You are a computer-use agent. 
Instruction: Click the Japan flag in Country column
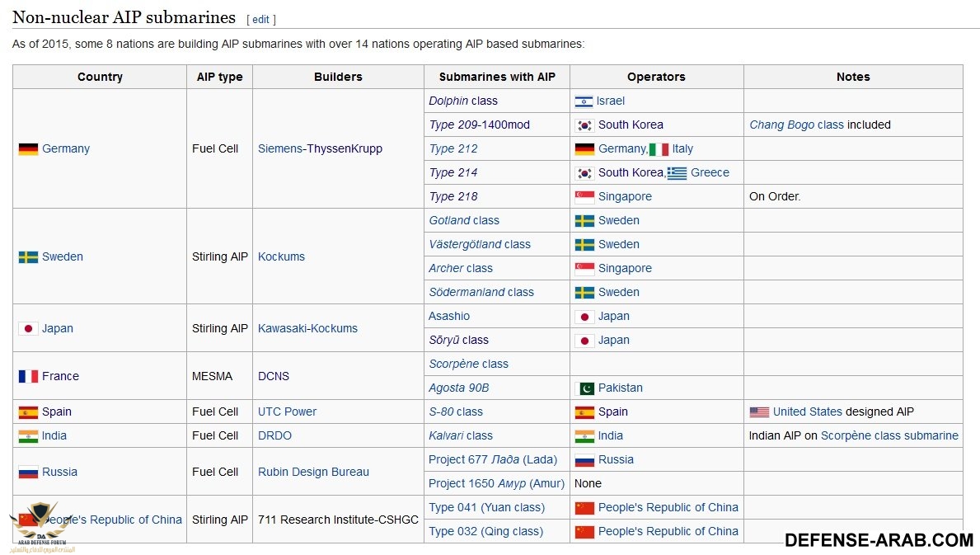28,329
